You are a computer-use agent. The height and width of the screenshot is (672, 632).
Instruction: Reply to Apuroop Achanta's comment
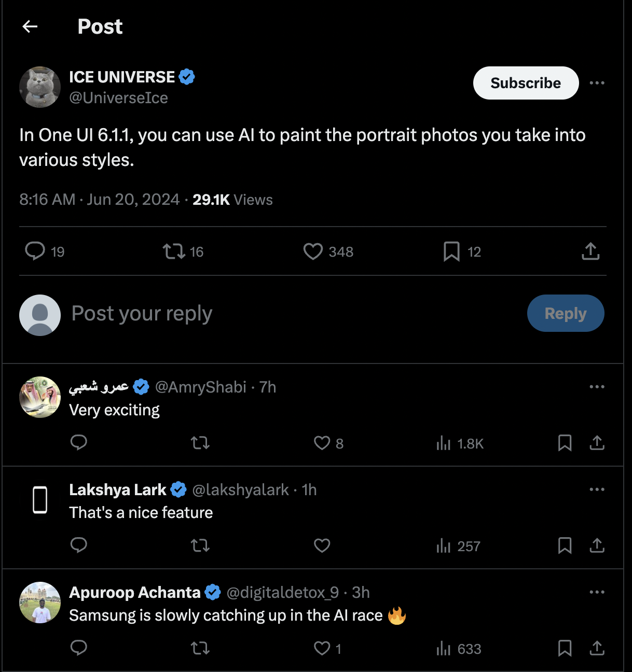point(79,648)
